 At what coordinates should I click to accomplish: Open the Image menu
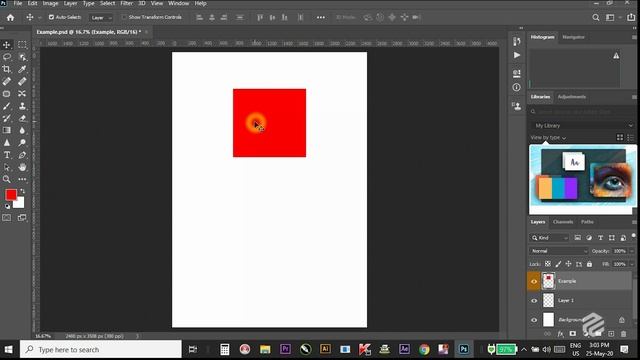point(50,3)
